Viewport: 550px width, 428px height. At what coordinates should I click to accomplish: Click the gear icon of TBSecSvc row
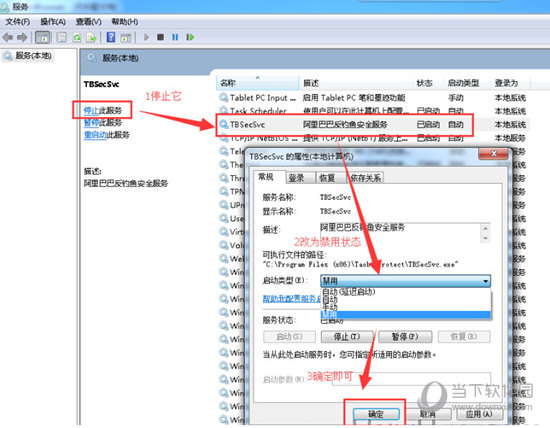pos(224,124)
